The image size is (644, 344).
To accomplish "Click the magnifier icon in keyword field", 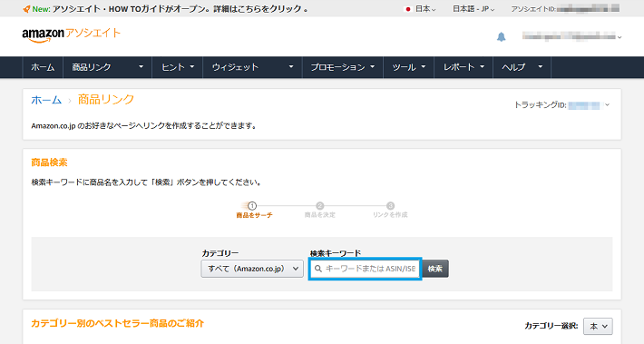I will coord(317,269).
